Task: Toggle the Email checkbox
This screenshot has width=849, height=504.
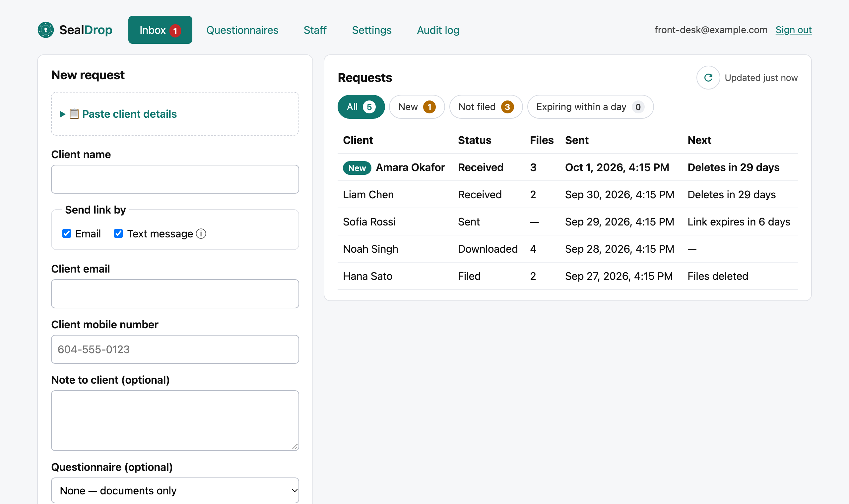Action: 67,234
